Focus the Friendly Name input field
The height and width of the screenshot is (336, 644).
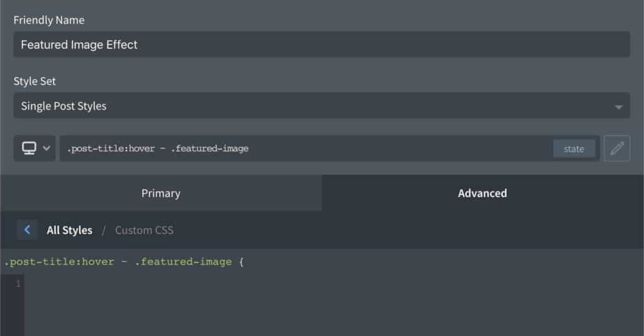[x=321, y=45]
